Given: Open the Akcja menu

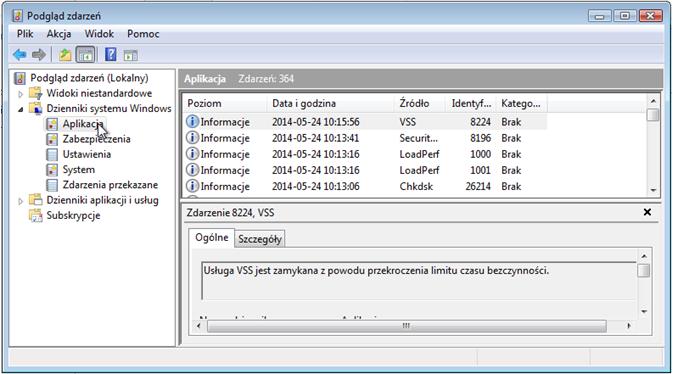Looking at the screenshot, I should click(x=59, y=34).
